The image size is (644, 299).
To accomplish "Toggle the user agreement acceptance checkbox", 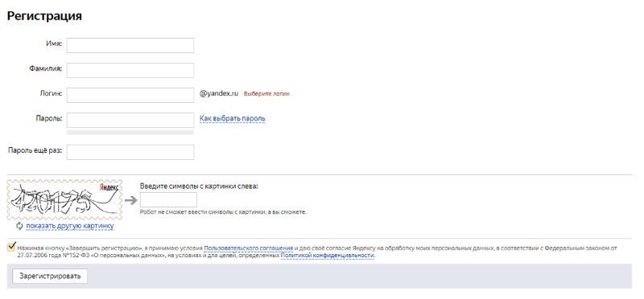I will coord(11,248).
